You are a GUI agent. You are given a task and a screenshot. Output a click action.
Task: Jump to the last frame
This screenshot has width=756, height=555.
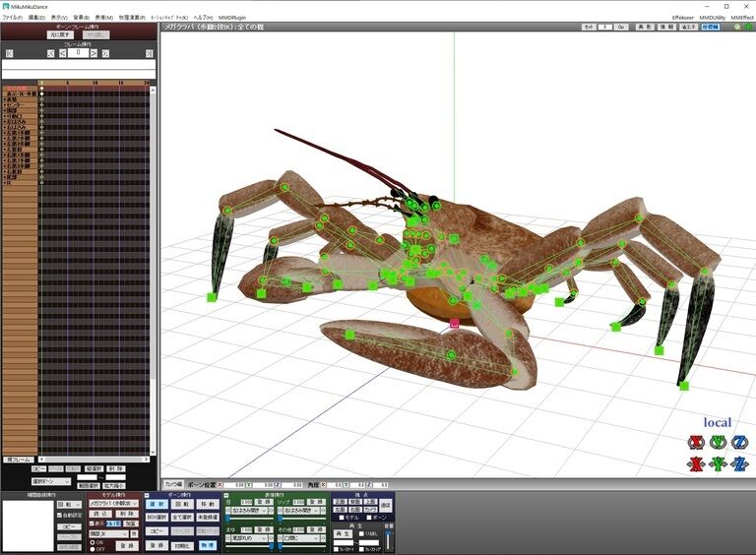(x=150, y=53)
